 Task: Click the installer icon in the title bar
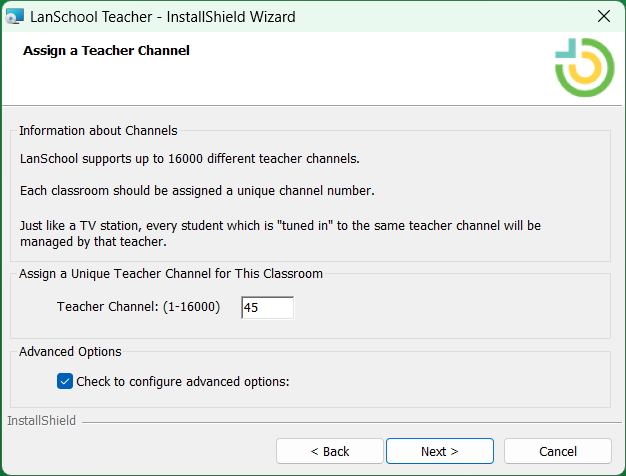point(15,16)
